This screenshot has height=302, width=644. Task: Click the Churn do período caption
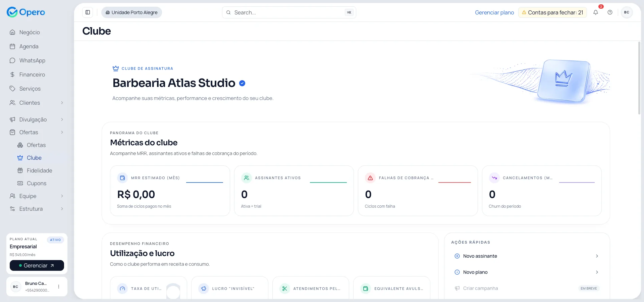pyautogui.click(x=505, y=206)
